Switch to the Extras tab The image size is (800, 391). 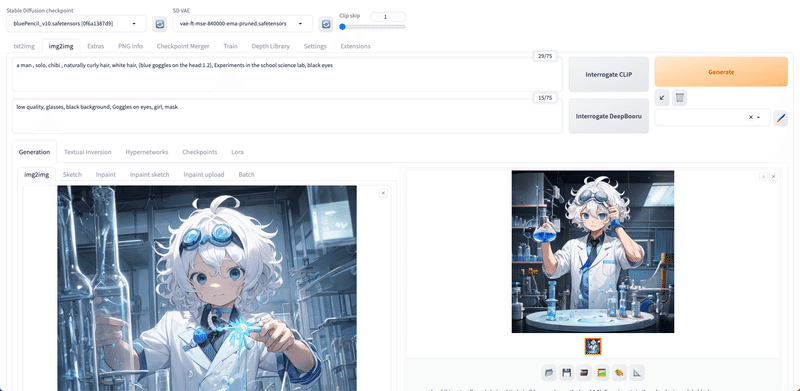tap(95, 46)
